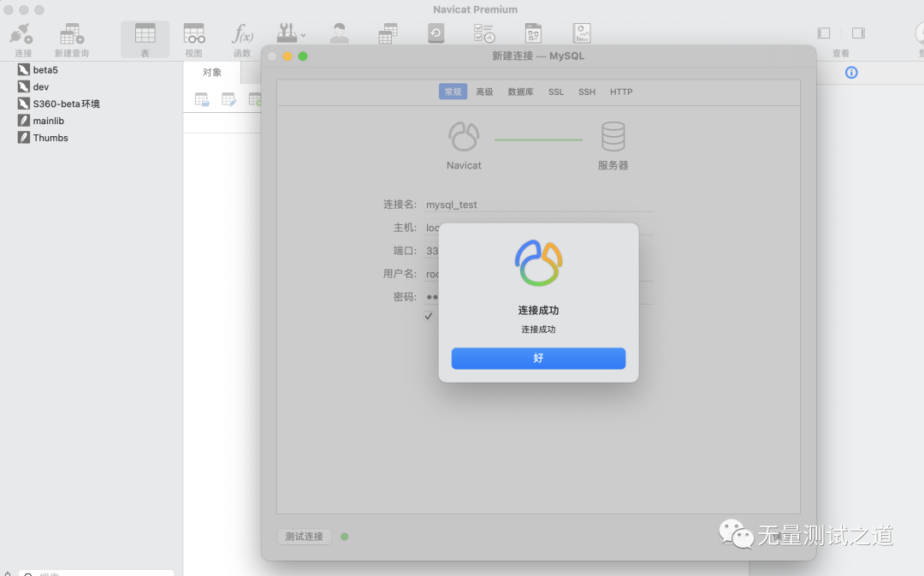
Task: Click the 用户名 username input field
Action: tap(538, 274)
